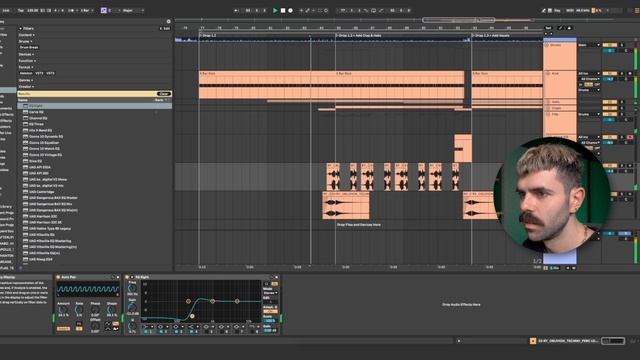640x360 pixels.
Task: Expand the Content filter group
Action: coord(26,35)
